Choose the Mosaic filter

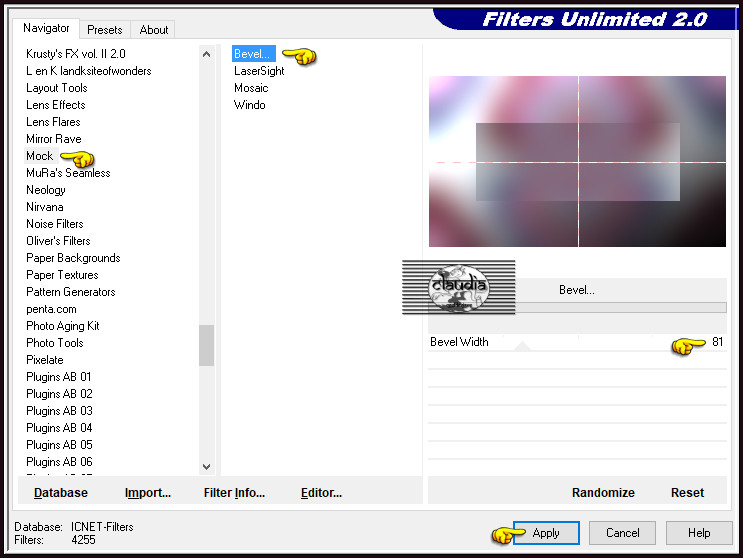click(251, 88)
